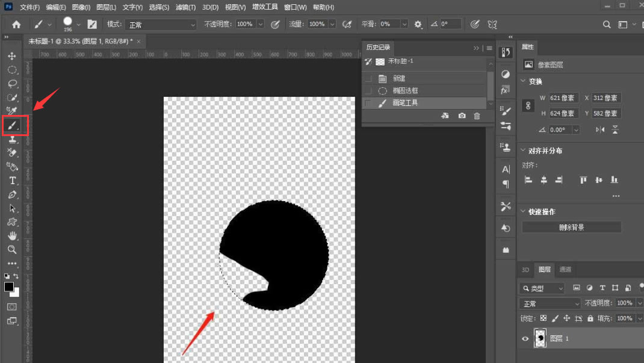The height and width of the screenshot is (363, 644).
Task: Toggle history source box beside 椭圆选框
Action: (x=368, y=91)
